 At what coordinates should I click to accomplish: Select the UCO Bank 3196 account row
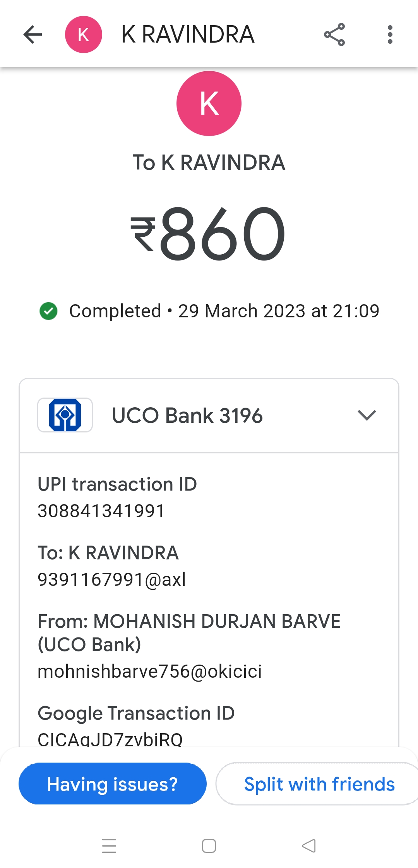click(187, 415)
